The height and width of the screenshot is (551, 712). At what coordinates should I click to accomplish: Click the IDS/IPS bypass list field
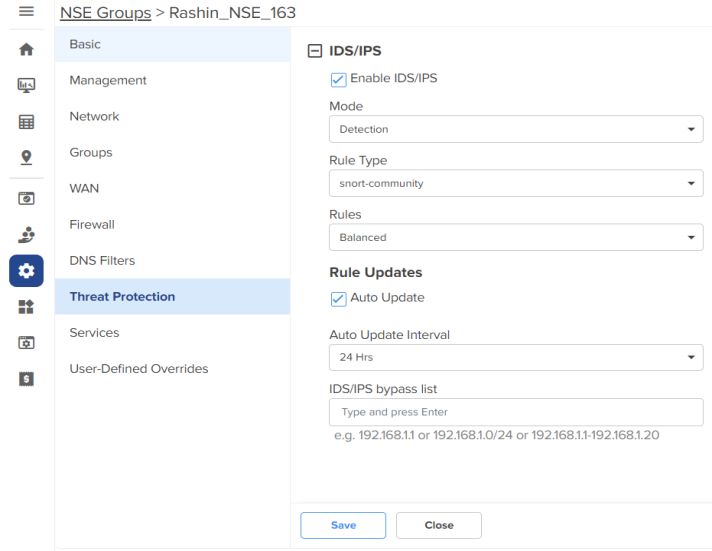click(x=516, y=412)
